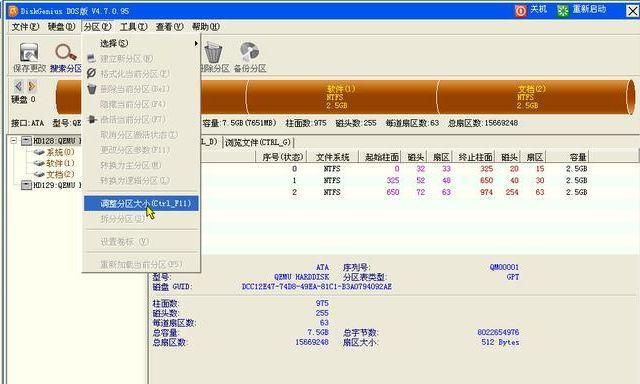Select table row with 序号 1
640x384 pixels.
394,180
